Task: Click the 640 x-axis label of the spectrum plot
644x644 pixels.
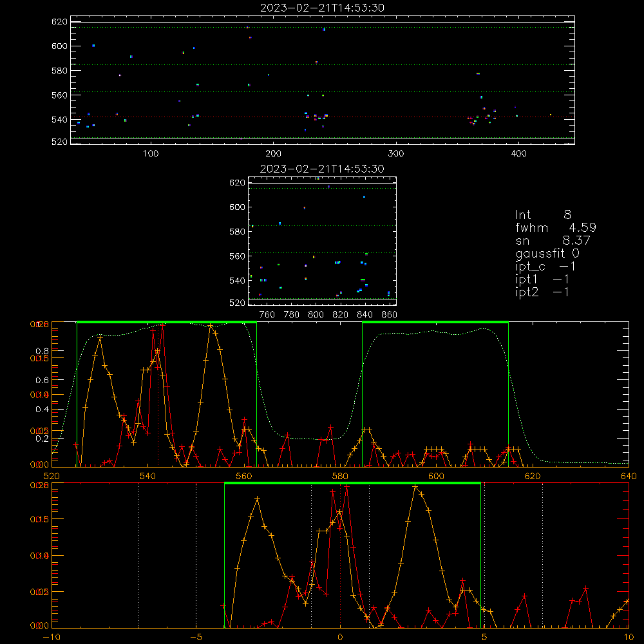Action: click(x=629, y=477)
